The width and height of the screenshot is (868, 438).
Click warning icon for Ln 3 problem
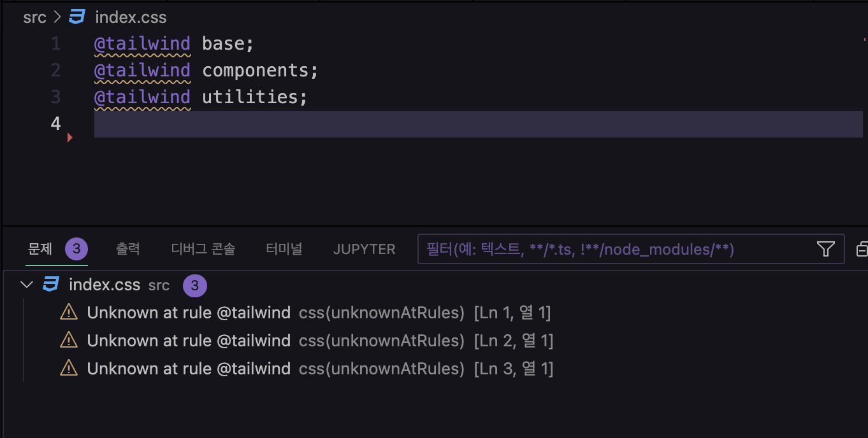click(x=68, y=369)
